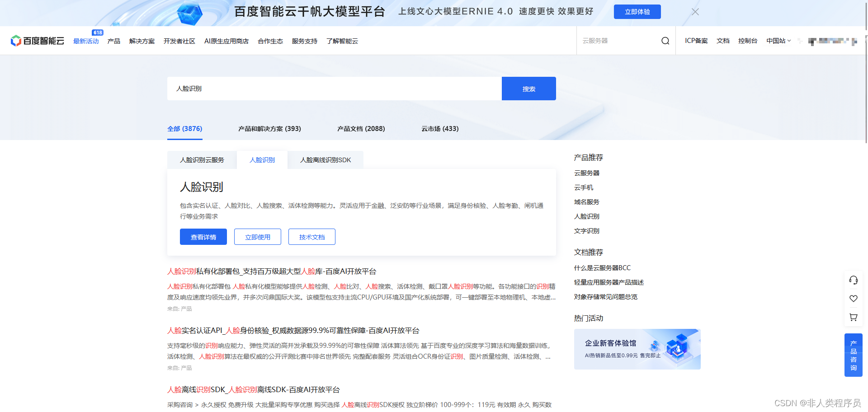Click the 618 badge above 最新活动

tap(98, 33)
